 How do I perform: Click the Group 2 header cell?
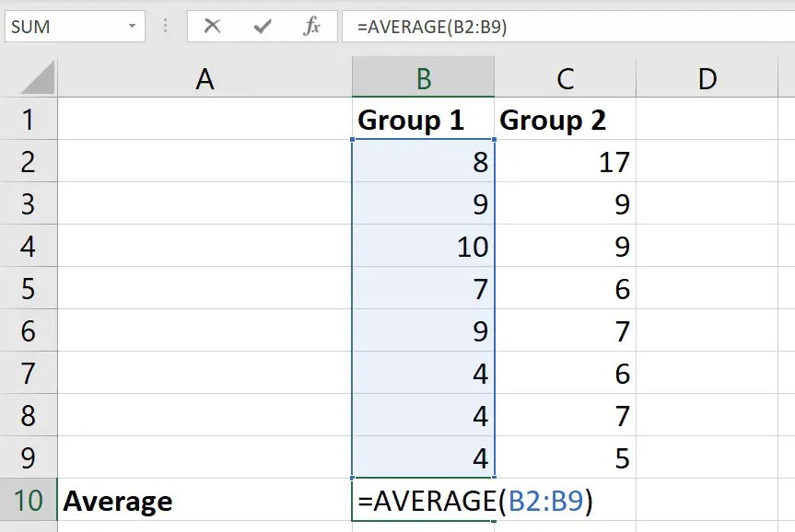click(565, 120)
